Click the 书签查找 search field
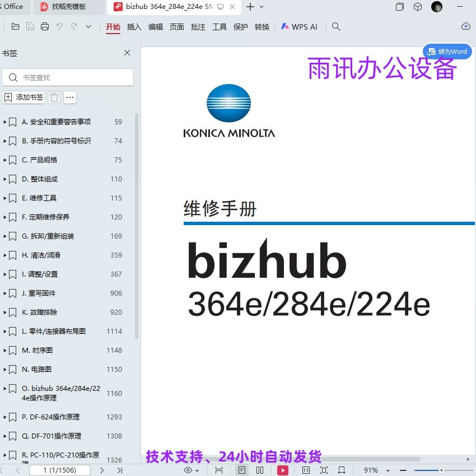 click(x=68, y=77)
